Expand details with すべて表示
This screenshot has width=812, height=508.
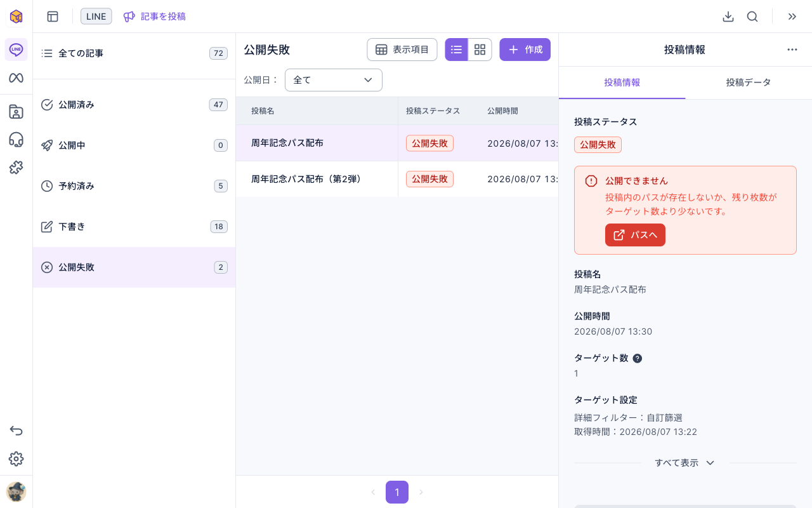pyautogui.click(x=685, y=463)
